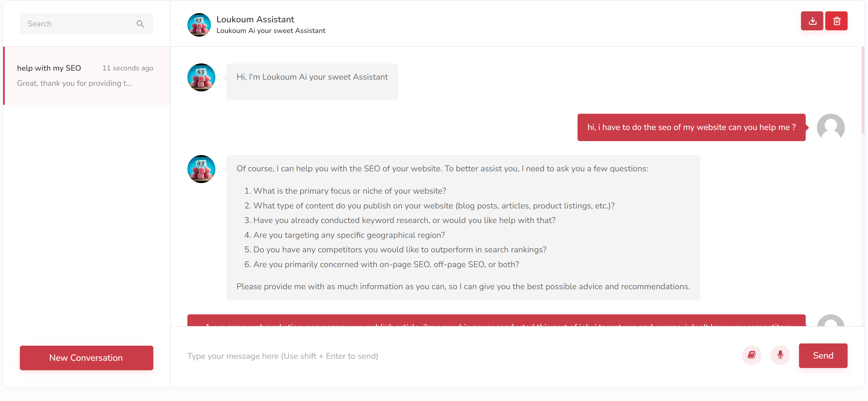The width and height of the screenshot is (868, 401).
Task: Click the Loukoum Assistant header title
Action: point(255,20)
